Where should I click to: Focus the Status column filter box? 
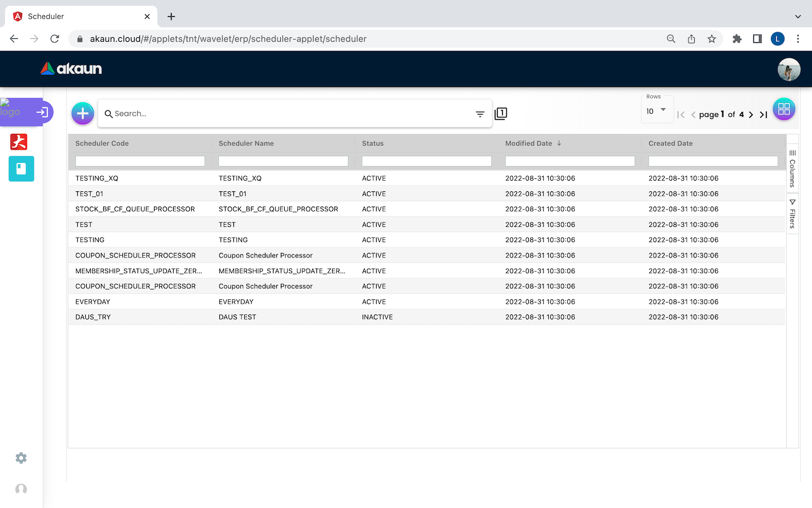coord(426,161)
